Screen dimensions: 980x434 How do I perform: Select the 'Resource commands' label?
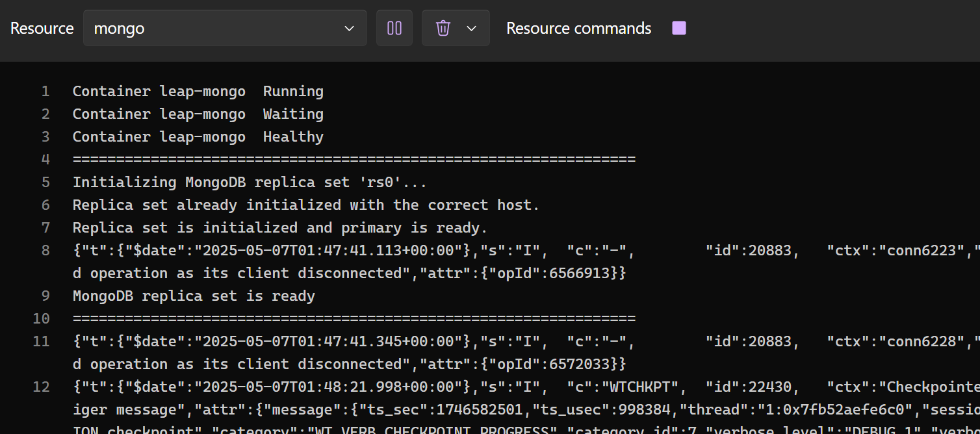tap(578, 29)
